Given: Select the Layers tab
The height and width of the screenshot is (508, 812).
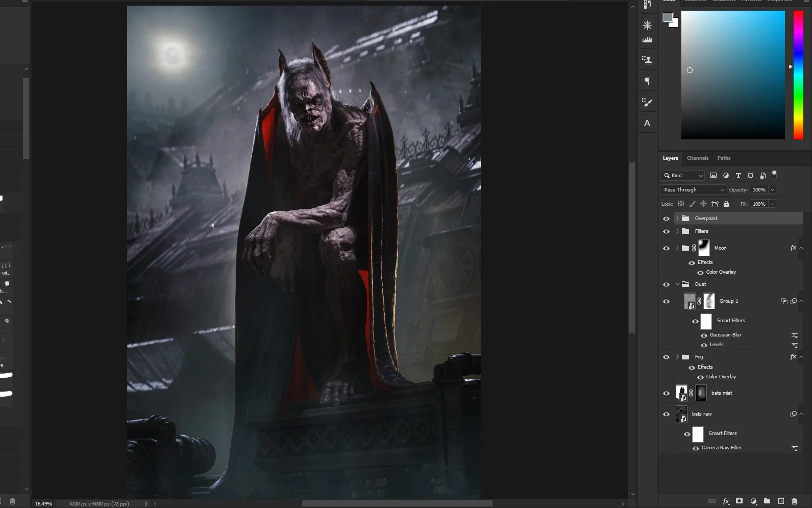Looking at the screenshot, I should pos(670,158).
